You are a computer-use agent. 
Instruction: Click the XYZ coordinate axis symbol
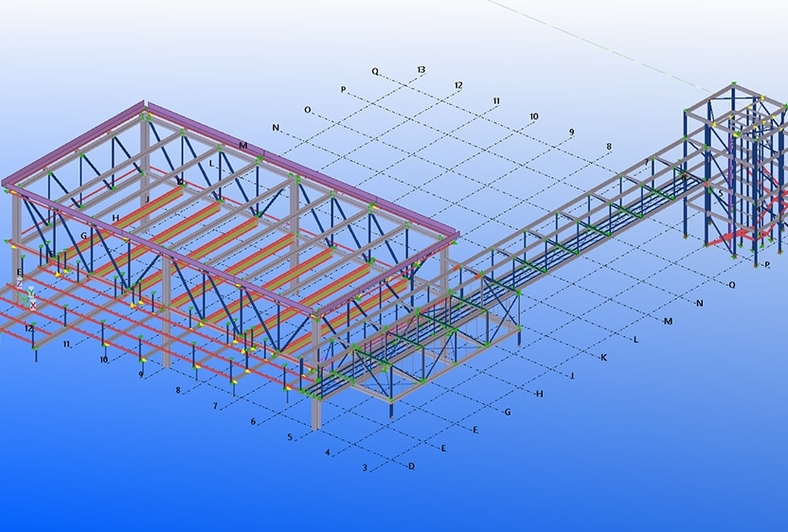point(27,296)
